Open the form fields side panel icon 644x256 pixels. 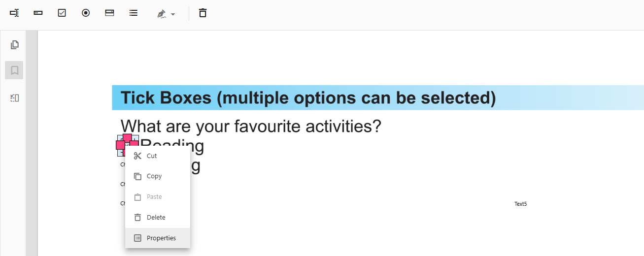click(15, 98)
